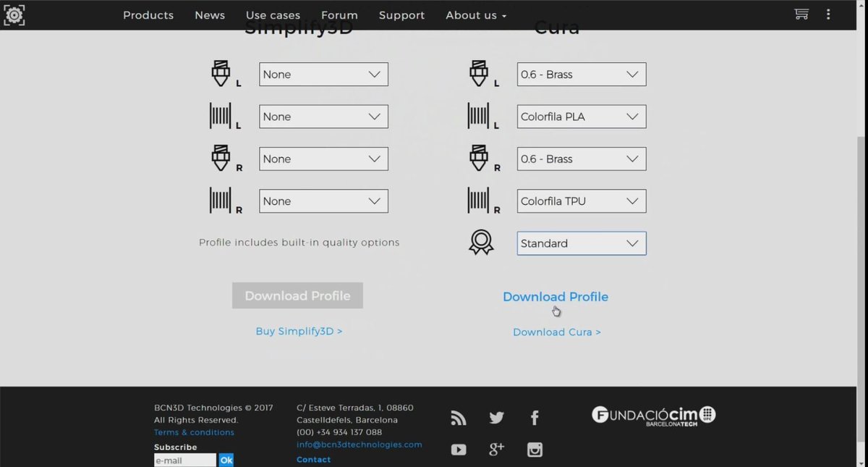Open the News menu item
The image size is (868, 467).
pos(210,15)
